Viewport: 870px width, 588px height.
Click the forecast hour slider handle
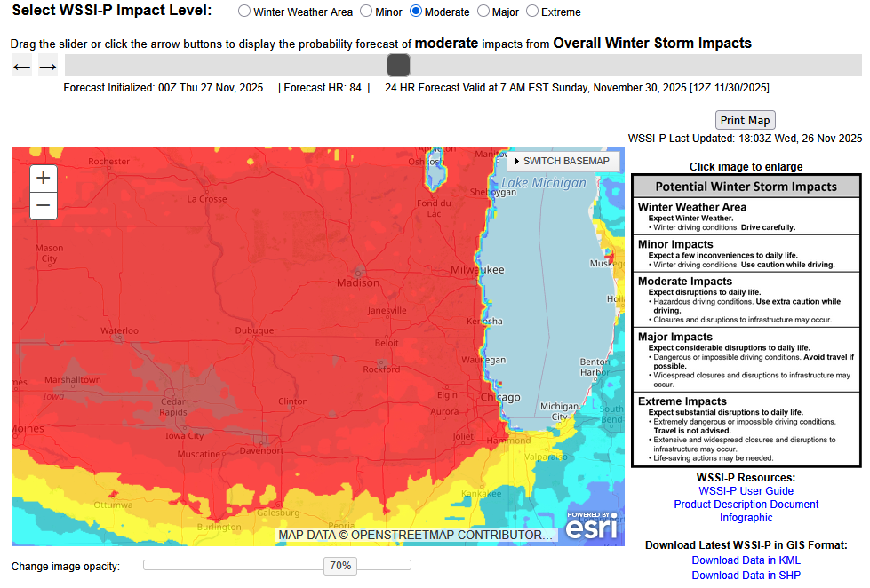[x=398, y=65]
